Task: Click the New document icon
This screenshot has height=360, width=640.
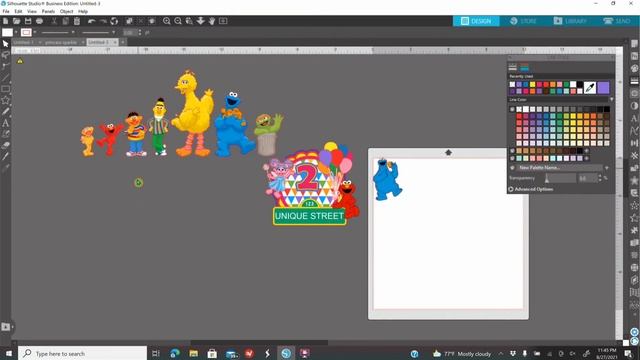Action: point(5,21)
